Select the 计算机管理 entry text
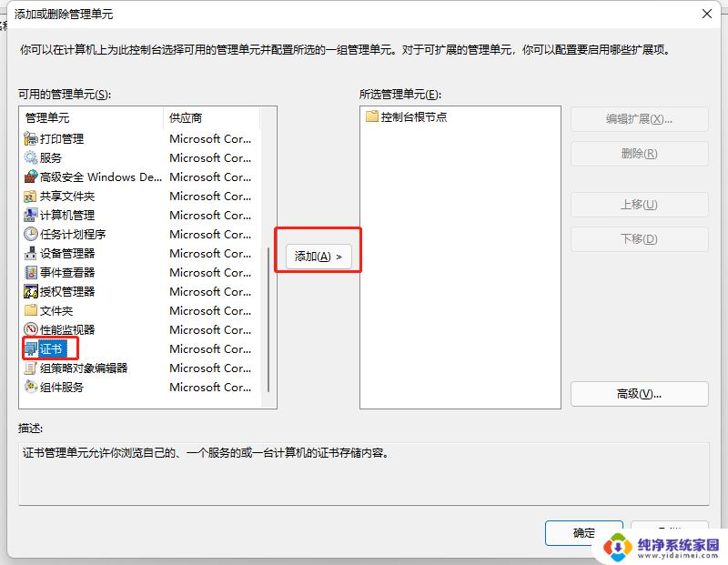728x565 pixels. pyautogui.click(x=67, y=215)
